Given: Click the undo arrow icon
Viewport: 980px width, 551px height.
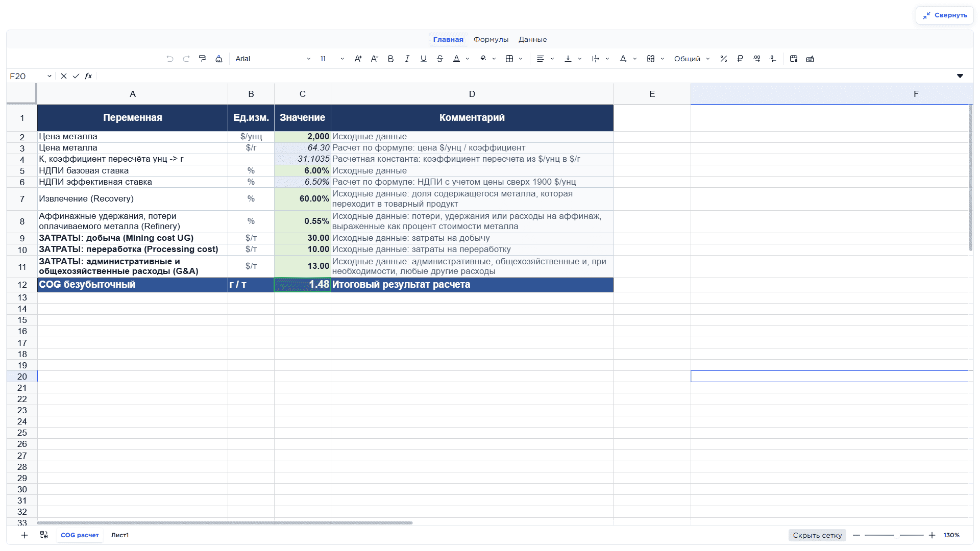Looking at the screenshot, I should [170, 59].
